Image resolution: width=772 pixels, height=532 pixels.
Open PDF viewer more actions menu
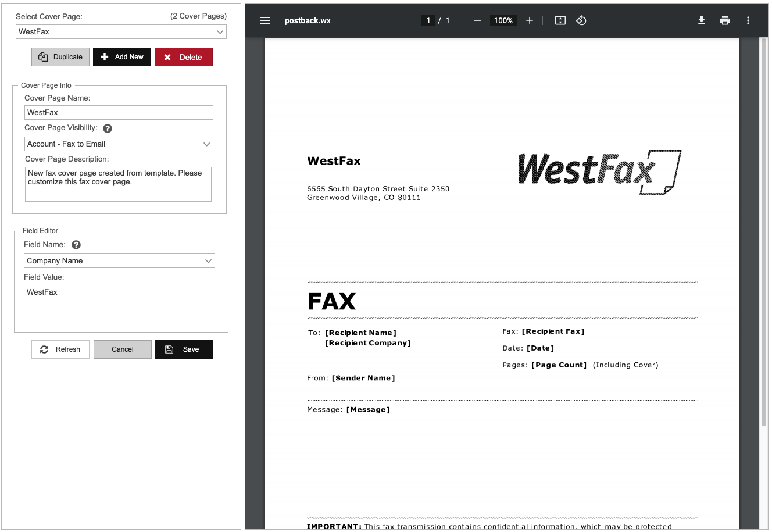click(748, 20)
